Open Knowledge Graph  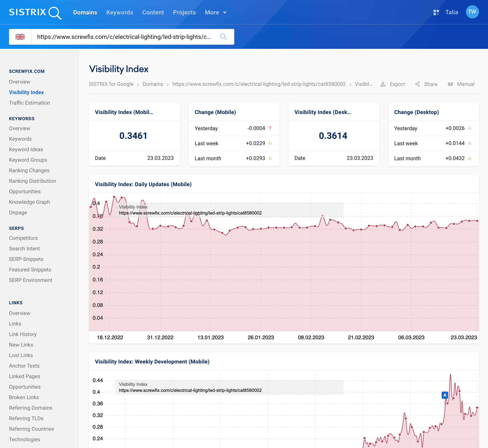(29, 202)
